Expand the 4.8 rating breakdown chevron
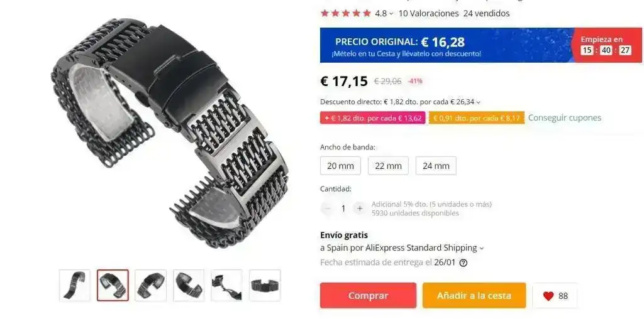Viewport: 644px width, 319px height. (391, 14)
